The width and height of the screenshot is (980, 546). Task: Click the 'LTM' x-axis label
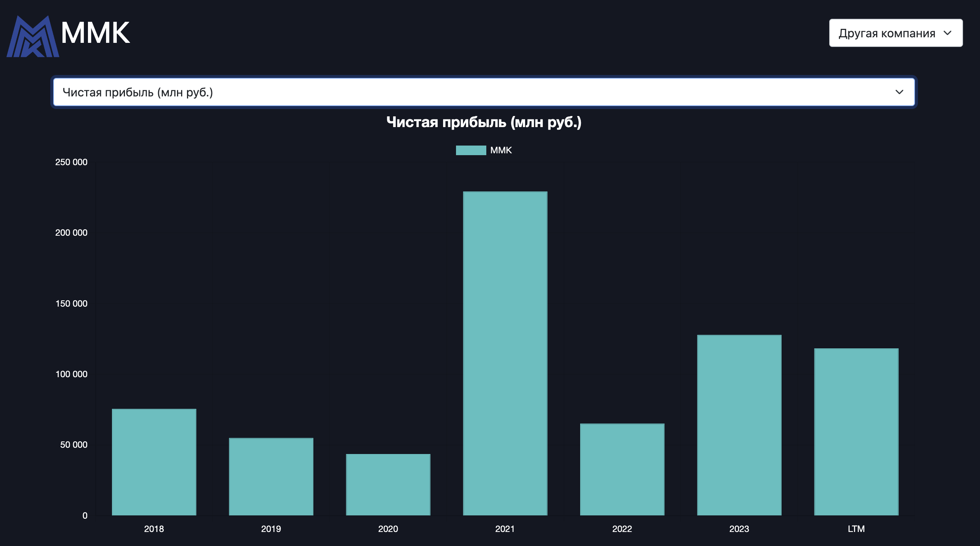856,529
